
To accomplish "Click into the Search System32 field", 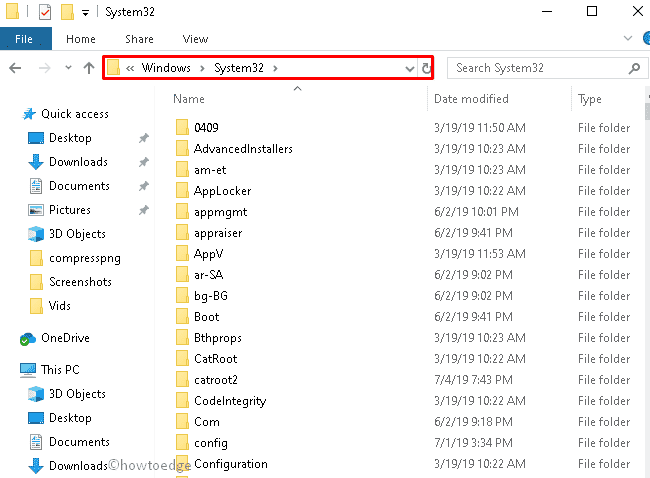I will click(537, 68).
